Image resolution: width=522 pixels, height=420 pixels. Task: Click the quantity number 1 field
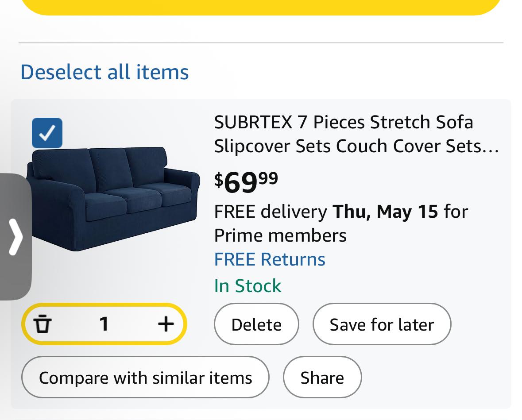(x=104, y=324)
